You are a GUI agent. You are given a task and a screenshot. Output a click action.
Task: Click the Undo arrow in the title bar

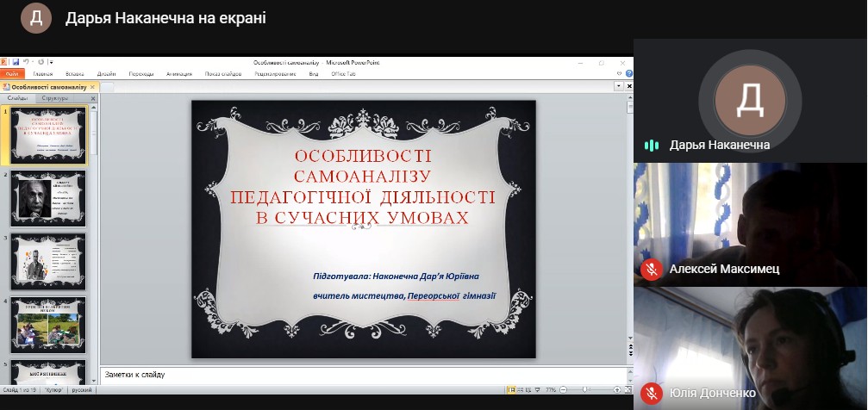27,62
